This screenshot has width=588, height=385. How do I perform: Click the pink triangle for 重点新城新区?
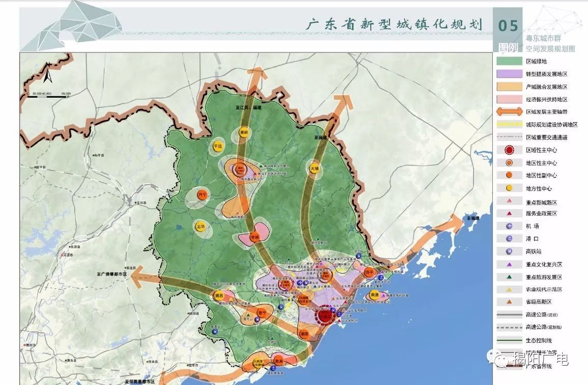pyautogui.click(x=509, y=201)
